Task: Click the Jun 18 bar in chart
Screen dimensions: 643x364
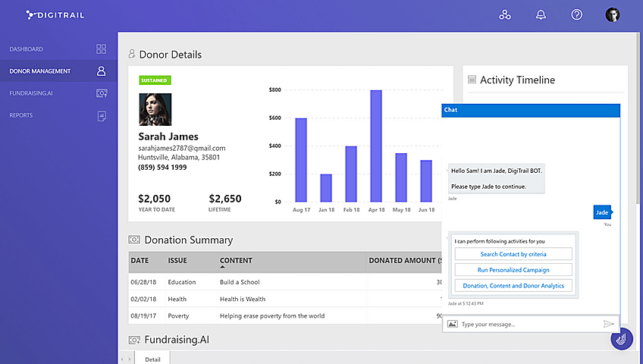Action: pos(426,181)
